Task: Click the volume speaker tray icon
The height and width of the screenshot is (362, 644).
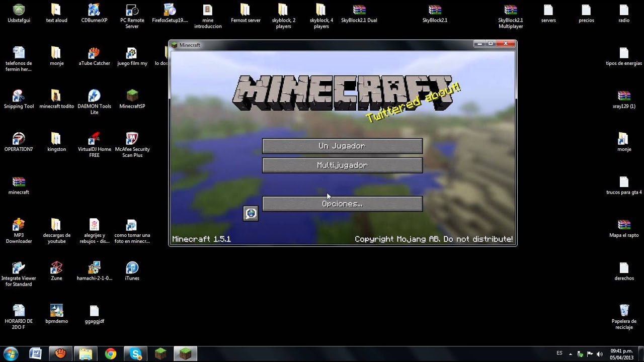Action: pos(599,354)
